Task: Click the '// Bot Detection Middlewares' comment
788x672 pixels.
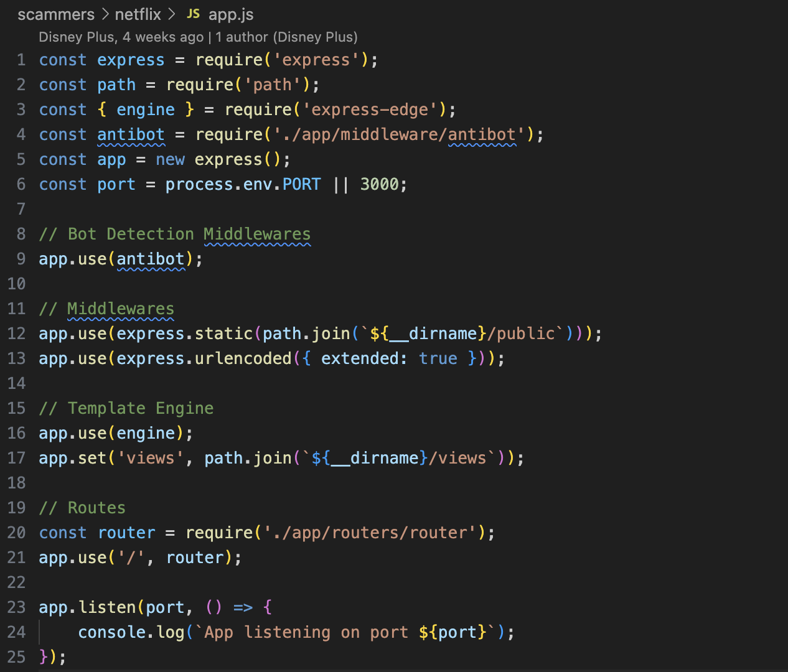Action: point(174,234)
